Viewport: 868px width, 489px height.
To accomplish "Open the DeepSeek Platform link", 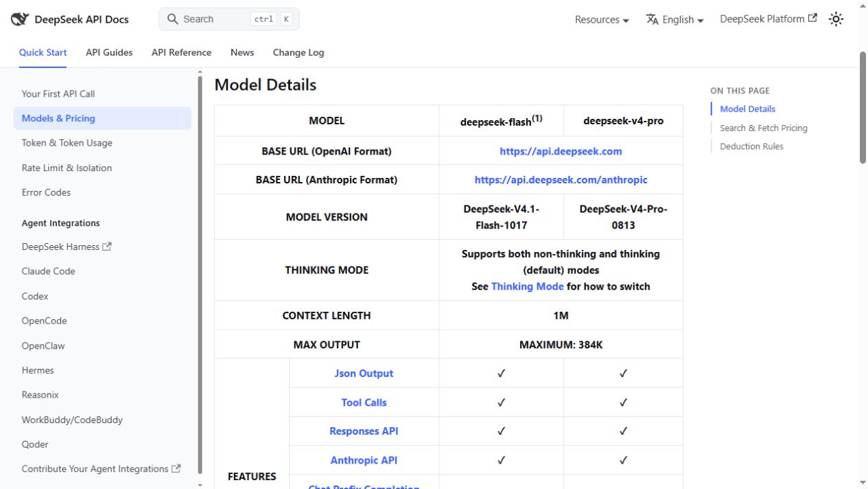I will [769, 19].
